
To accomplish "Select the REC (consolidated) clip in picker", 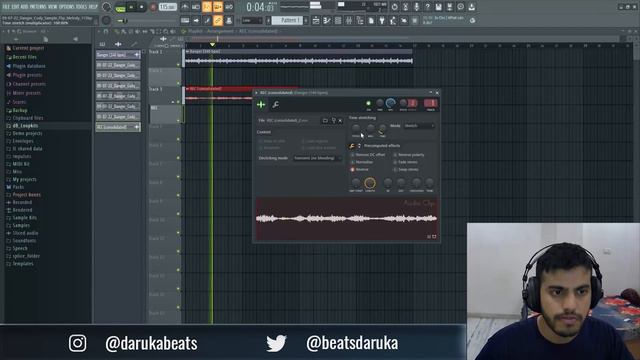I will [118, 127].
